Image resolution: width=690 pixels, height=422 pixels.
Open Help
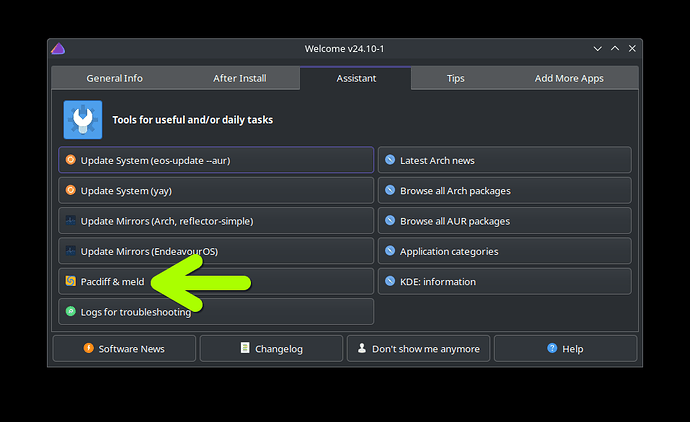(x=565, y=349)
